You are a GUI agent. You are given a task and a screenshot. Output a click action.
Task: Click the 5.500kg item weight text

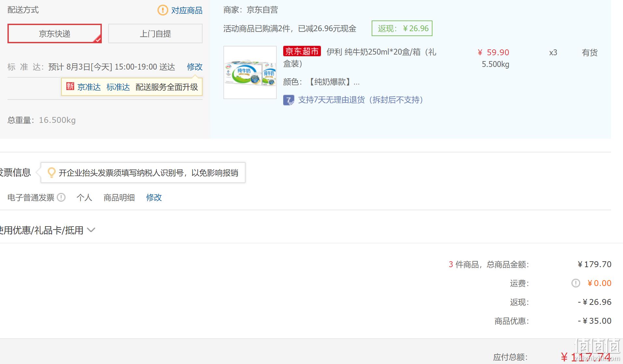pos(496,64)
